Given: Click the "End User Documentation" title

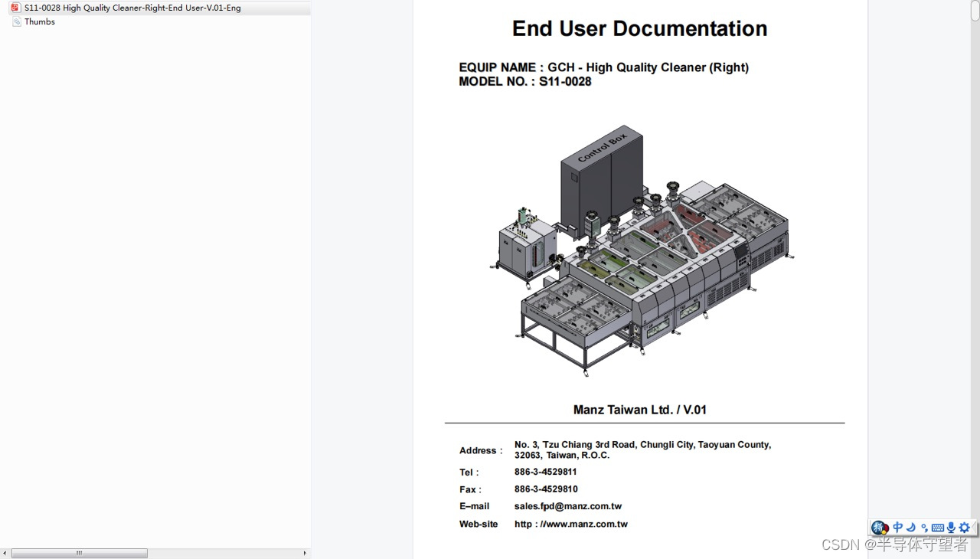Looking at the screenshot, I should pyautogui.click(x=639, y=28).
